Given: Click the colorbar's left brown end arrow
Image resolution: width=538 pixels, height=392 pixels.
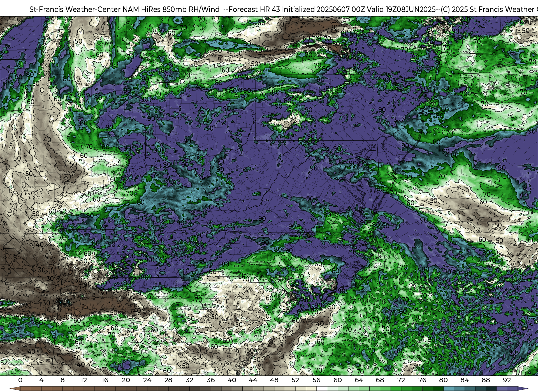Looking at the screenshot, I should pyautogui.click(x=15, y=389).
